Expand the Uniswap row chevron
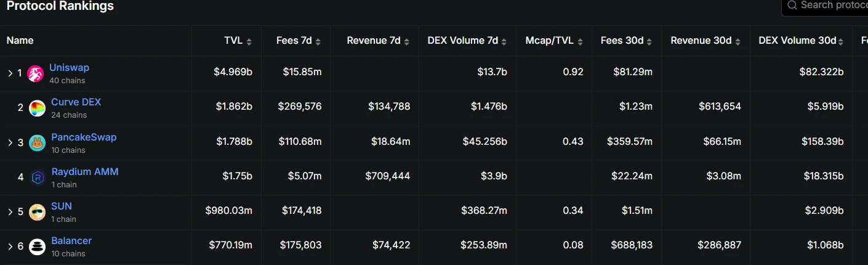 (x=10, y=73)
